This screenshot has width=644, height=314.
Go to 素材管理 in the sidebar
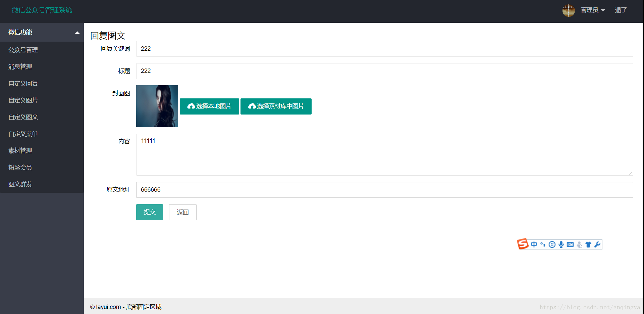coord(42,151)
